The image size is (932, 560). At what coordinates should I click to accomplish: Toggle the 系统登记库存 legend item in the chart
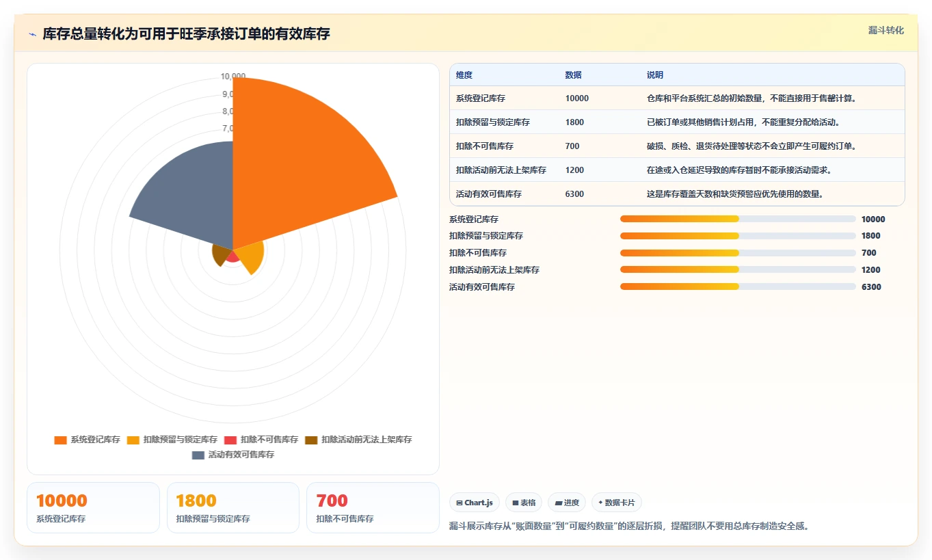point(88,440)
